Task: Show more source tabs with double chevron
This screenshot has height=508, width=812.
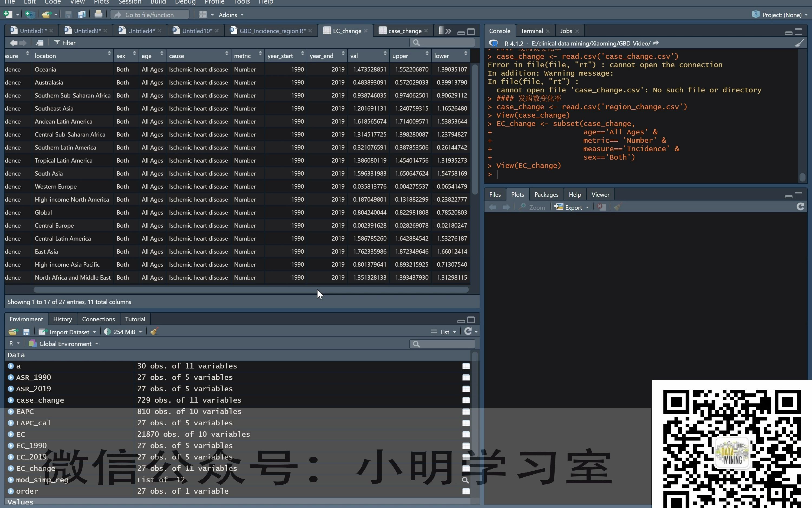Action: 448,31
